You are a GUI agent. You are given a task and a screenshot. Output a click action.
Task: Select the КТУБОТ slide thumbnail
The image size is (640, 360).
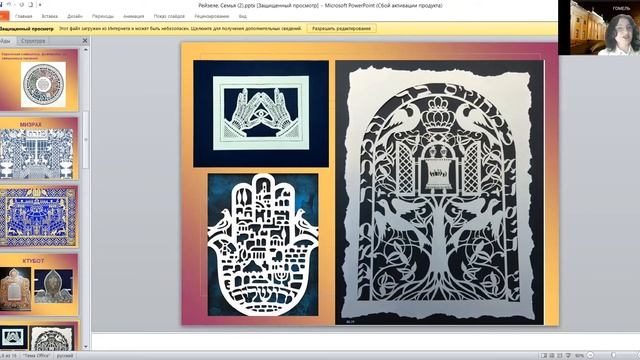point(39,284)
